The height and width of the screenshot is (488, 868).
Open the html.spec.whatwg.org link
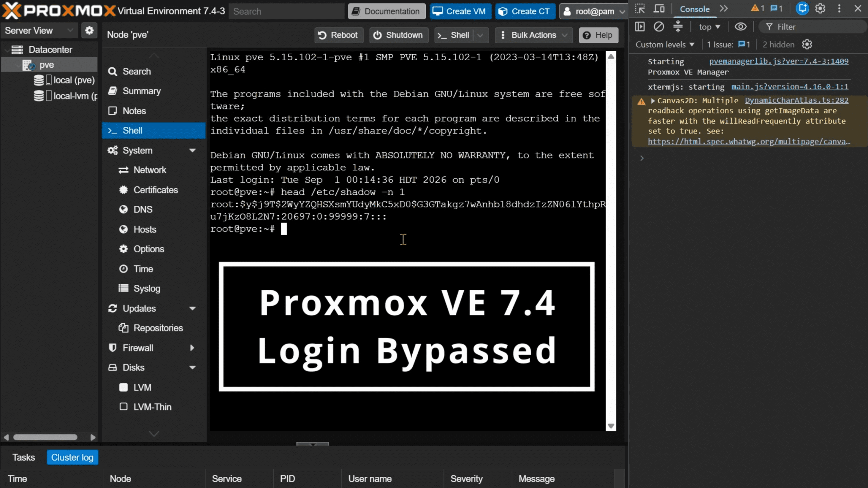pyautogui.click(x=749, y=141)
